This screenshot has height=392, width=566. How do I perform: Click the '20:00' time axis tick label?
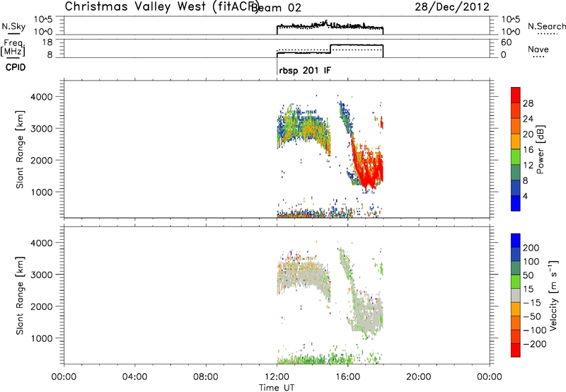click(419, 377)
